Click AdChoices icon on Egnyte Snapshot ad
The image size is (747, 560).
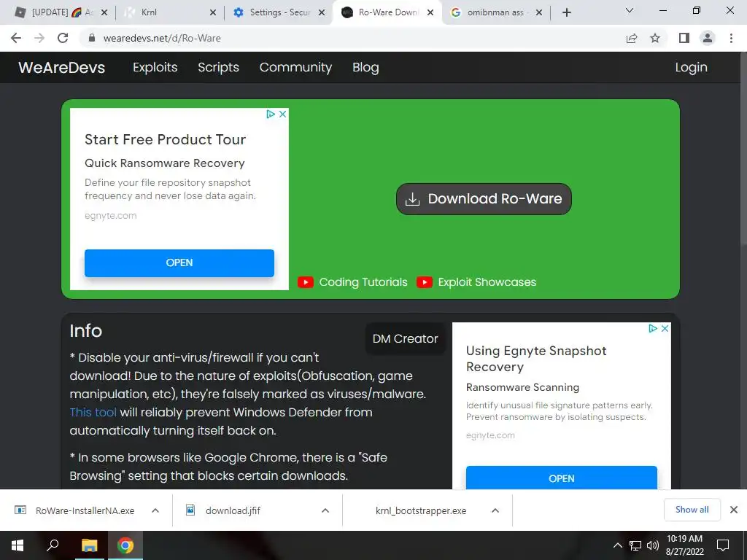point(653,329)
